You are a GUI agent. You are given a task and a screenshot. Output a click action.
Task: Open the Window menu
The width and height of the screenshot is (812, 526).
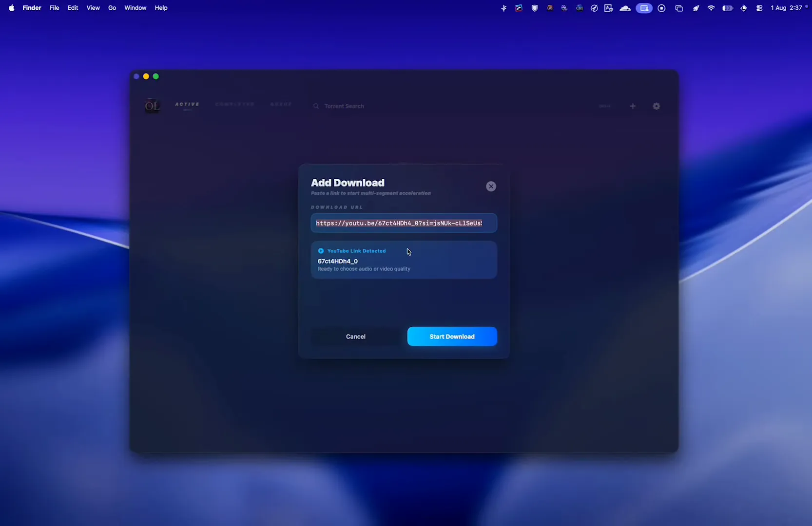135,8
